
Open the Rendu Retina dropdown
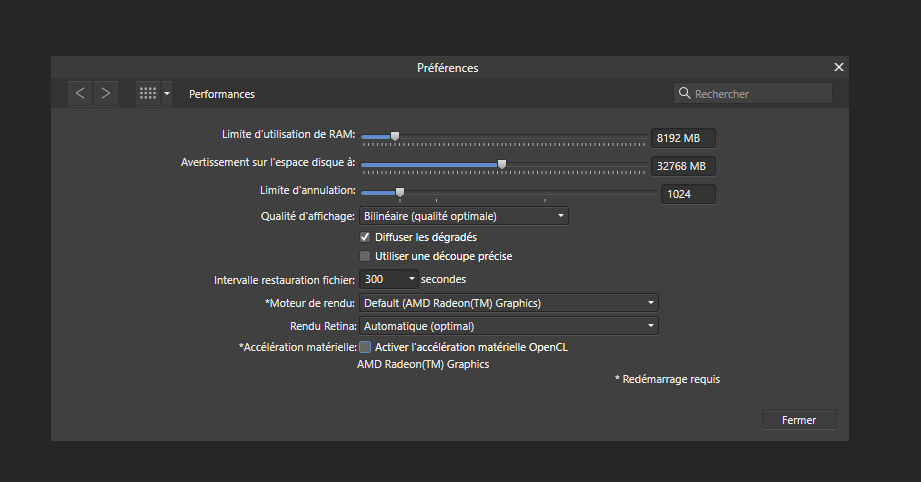[x=509, y=326]
